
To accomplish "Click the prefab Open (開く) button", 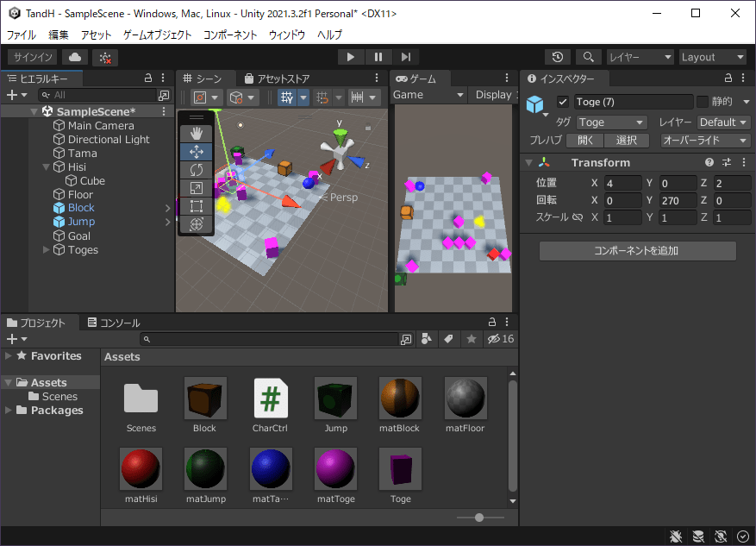I will 585,141.
